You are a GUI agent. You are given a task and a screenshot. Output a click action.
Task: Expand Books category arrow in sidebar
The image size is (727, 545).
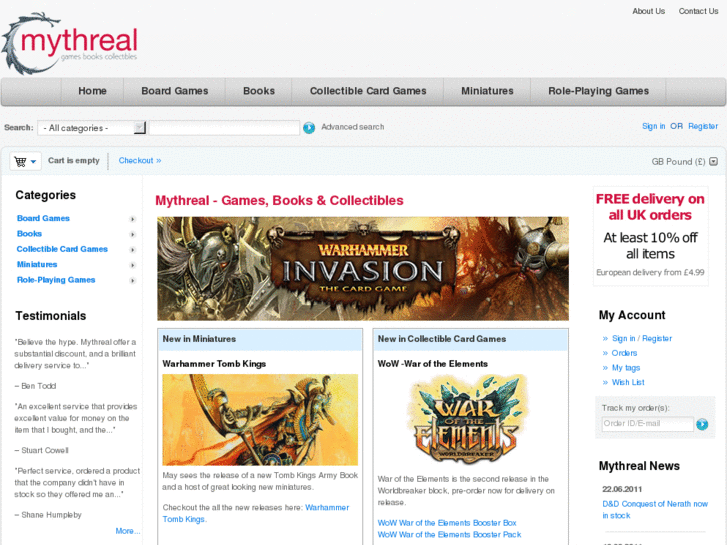[133, 234]
